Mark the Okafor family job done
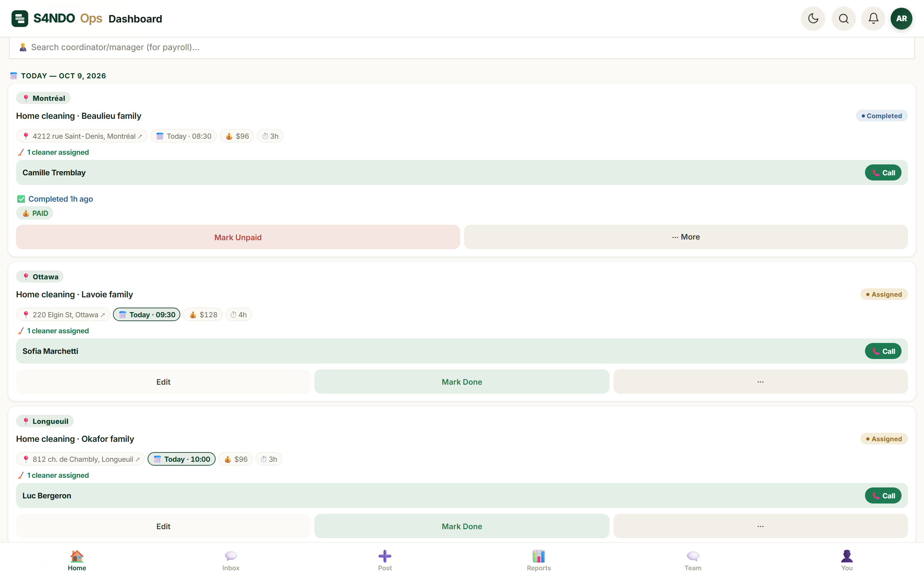Viewport: 924px width, 578px height. click(462, 526)
